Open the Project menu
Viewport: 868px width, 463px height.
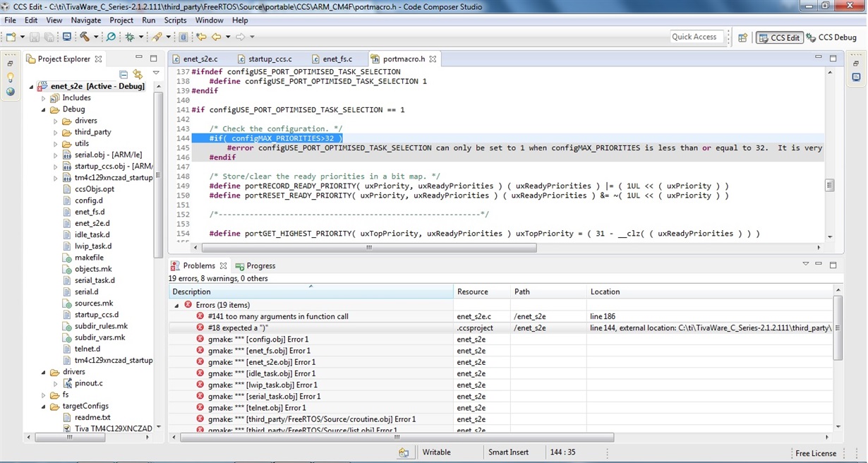pyautogui.click(x=121, y=20)
